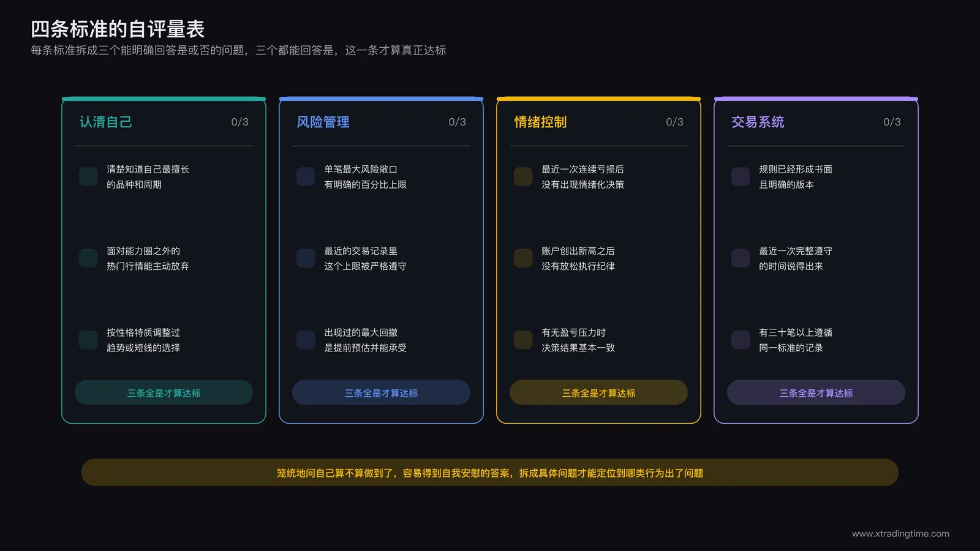
Task: Open the www.xtradingtime.com link
Action: (900, 533)
